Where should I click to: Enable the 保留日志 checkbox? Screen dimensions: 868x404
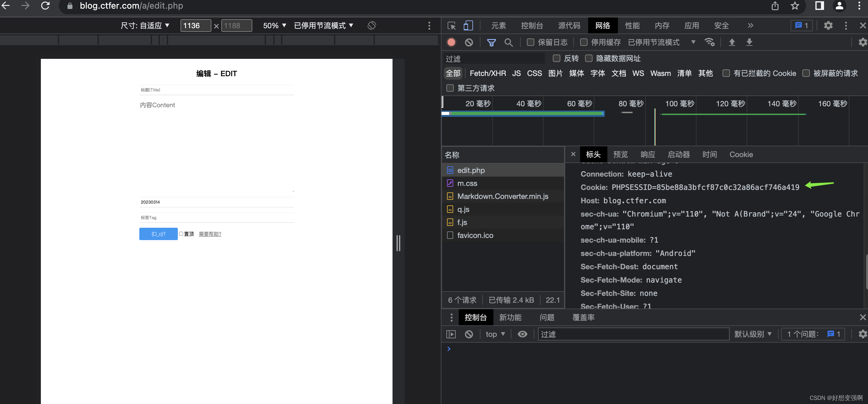click(x=530, y=42)
